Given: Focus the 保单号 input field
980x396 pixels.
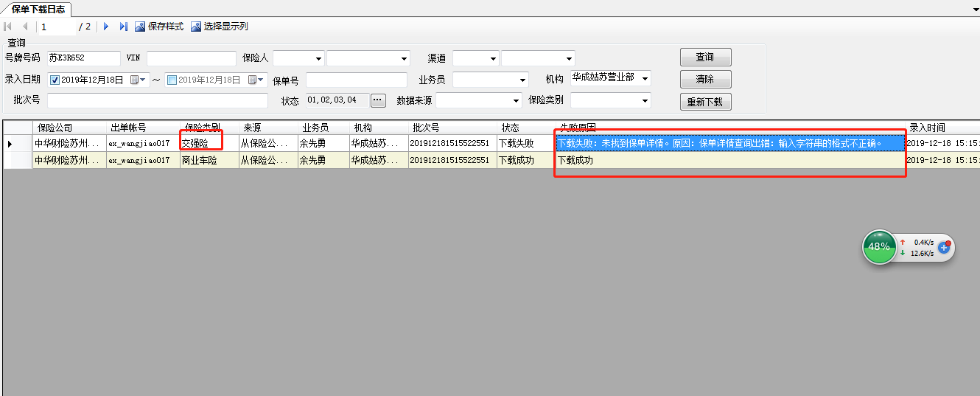Looking at the screenshot, I should pyautogui.click(x=357, y=80).
